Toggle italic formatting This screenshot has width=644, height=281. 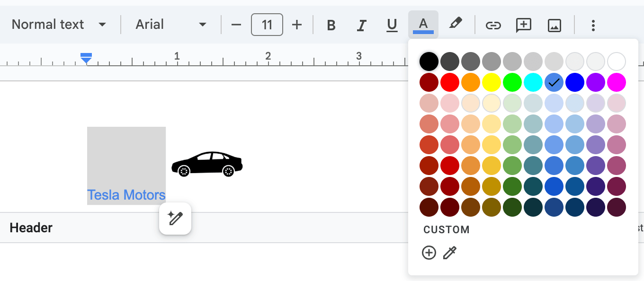pyautogui.click(x=362, y=25)
